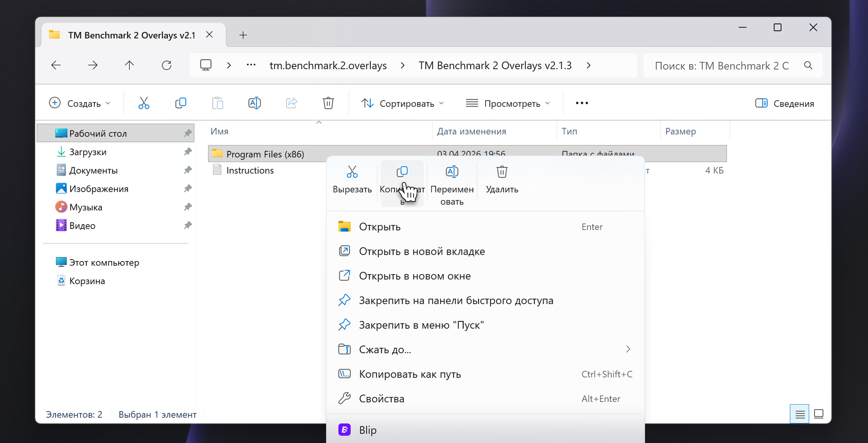Switch to large thumbnails view
The width and height of the screenshot is (868, 443).
819,414
